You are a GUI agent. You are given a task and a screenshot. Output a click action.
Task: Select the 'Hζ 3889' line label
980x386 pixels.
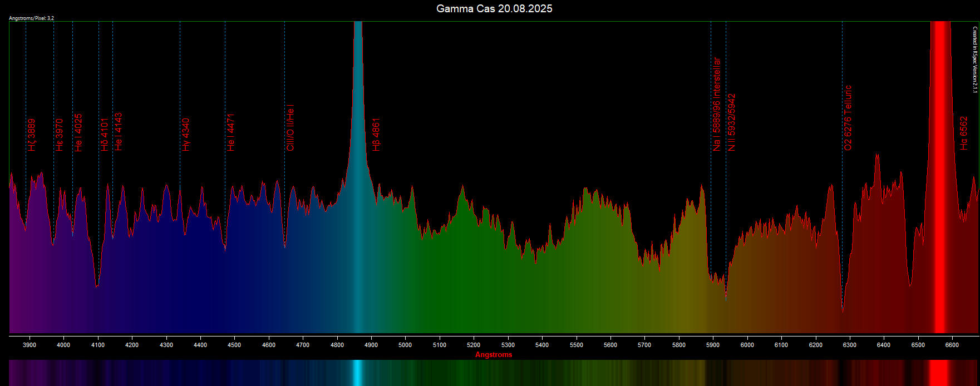point(32,135)
